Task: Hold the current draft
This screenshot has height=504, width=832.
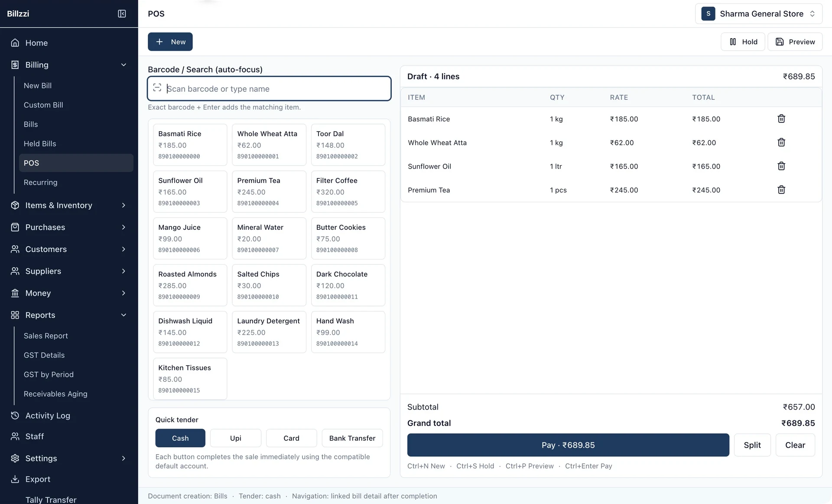Action: (743, 42)
